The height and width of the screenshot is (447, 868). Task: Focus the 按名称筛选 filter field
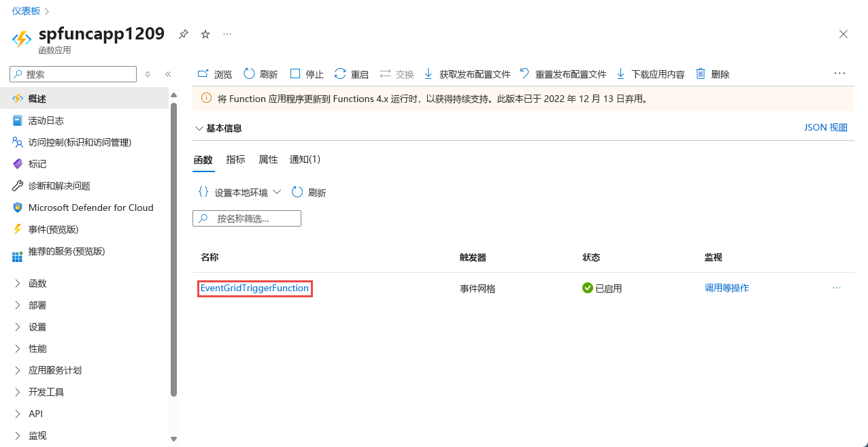click(x=247, y=218)
